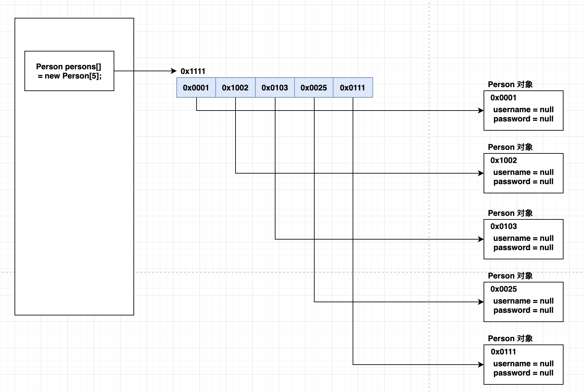
Task: Select the third Person 对象 title label
Action: point(510,213)
